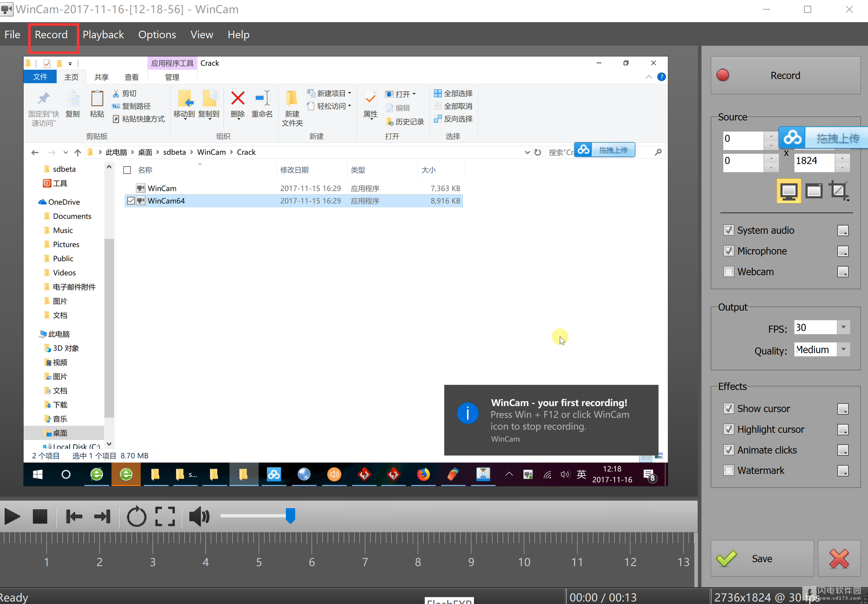Screen dimensions: 868x604
Task: Toggle the Show cursor checkbox
Action: 729,409
